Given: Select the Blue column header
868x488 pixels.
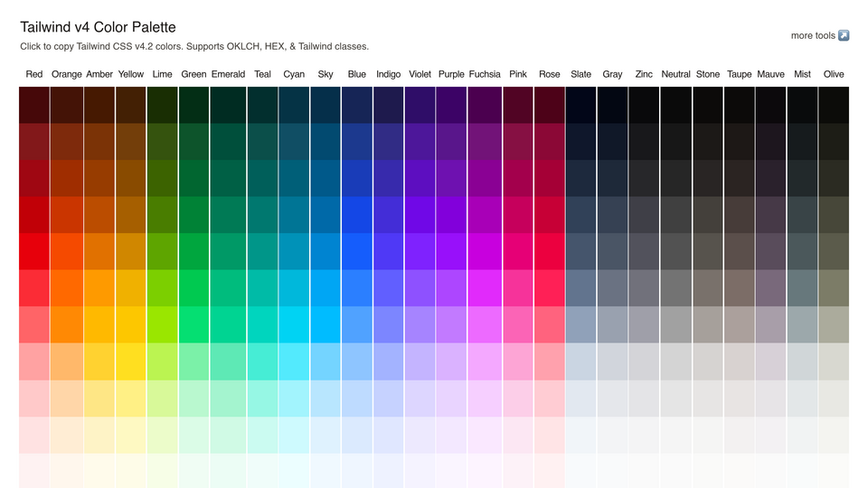Looking at the screenshot, I should click(357, 74).
